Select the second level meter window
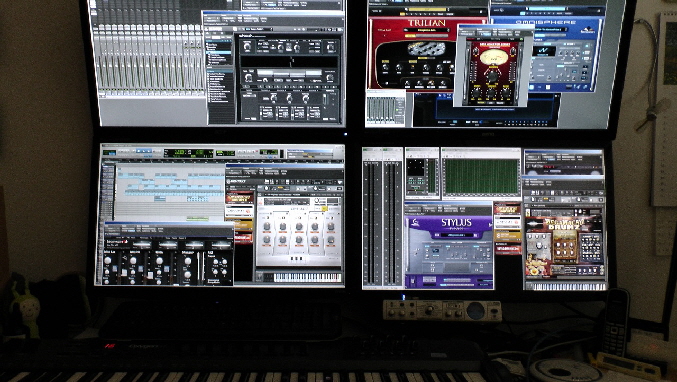Image resolution: width=677 pixels, height=382 pixels. [x=392, y=218]
